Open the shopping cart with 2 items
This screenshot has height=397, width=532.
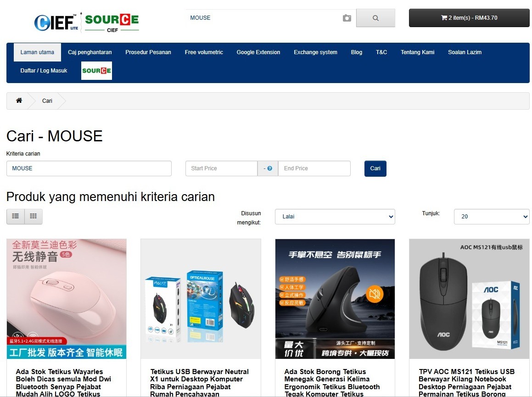(x=469, y=18)
